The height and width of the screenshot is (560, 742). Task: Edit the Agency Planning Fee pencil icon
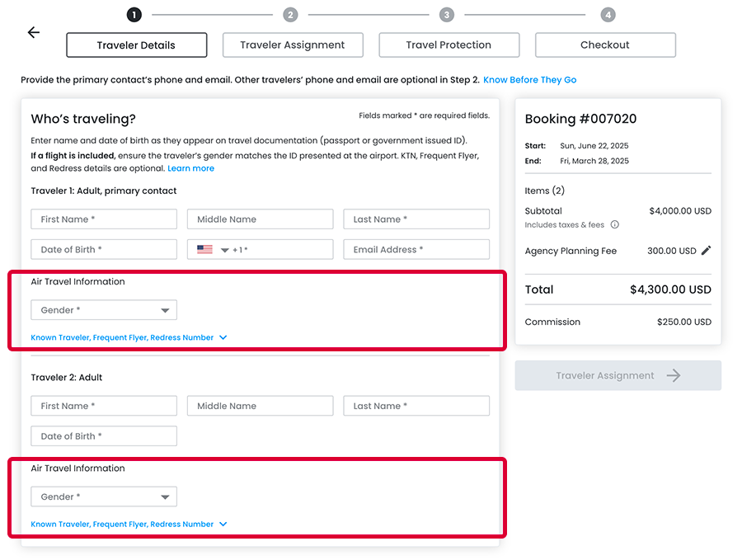click(706, 251)
